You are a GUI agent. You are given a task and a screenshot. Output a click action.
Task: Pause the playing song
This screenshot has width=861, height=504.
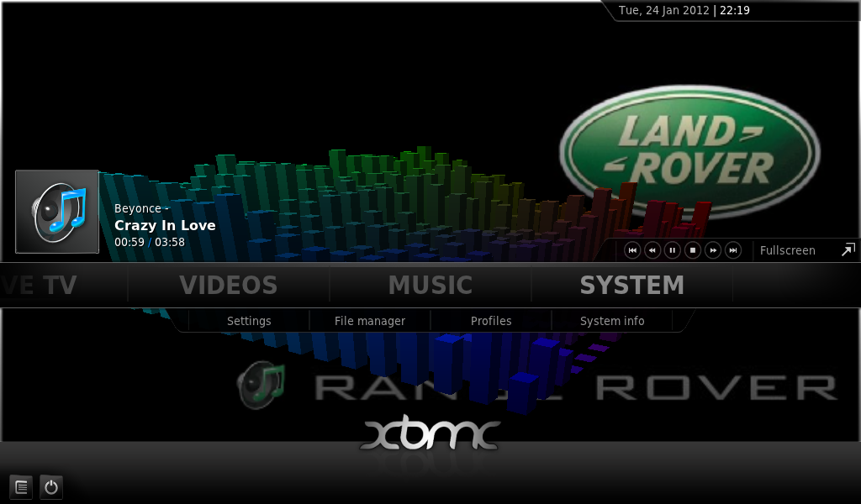(672, 250)
